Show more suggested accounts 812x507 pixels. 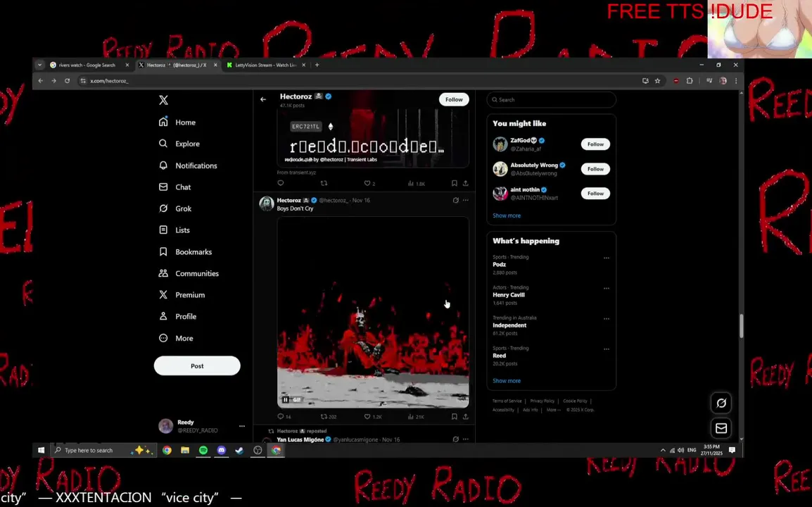(x=507, y=215)
